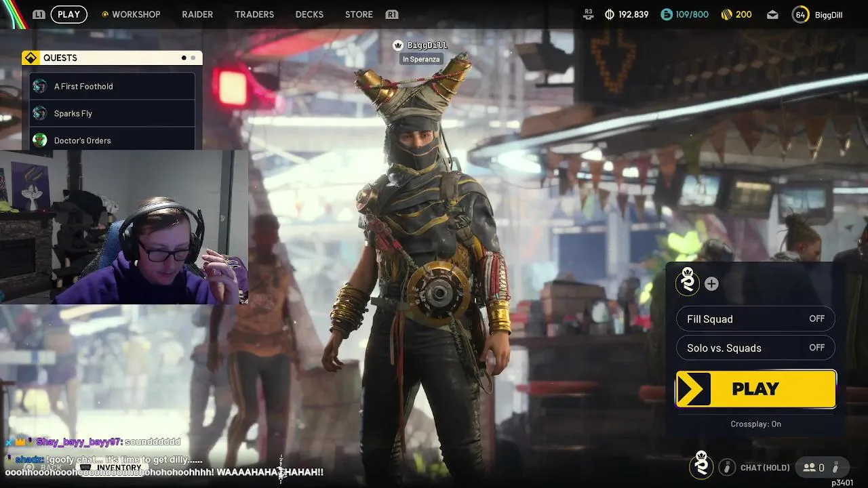The width and height of the screenshot is (868, 488).
Task: Click the yellow striped token icon
Action: 726,14
